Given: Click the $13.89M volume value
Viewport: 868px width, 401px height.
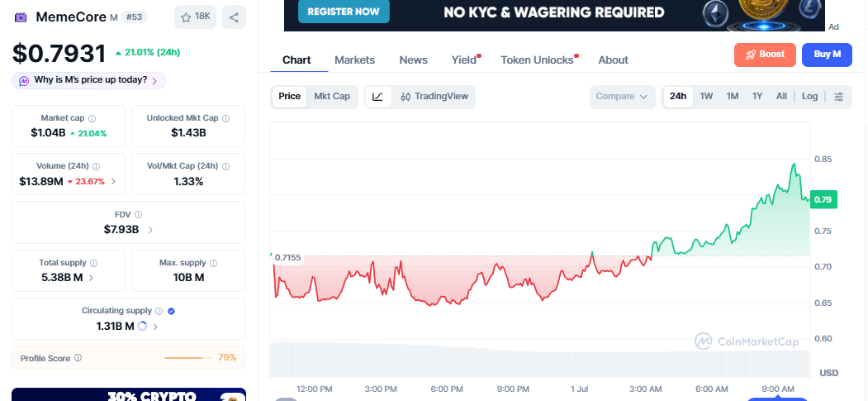Looking at the screenshot, I should 41,181.
